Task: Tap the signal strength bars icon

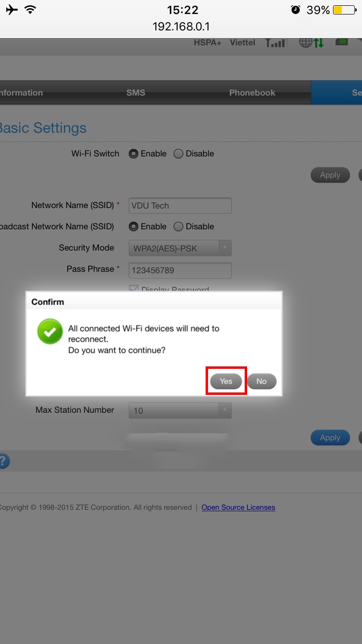Action: tap(275, 42)
